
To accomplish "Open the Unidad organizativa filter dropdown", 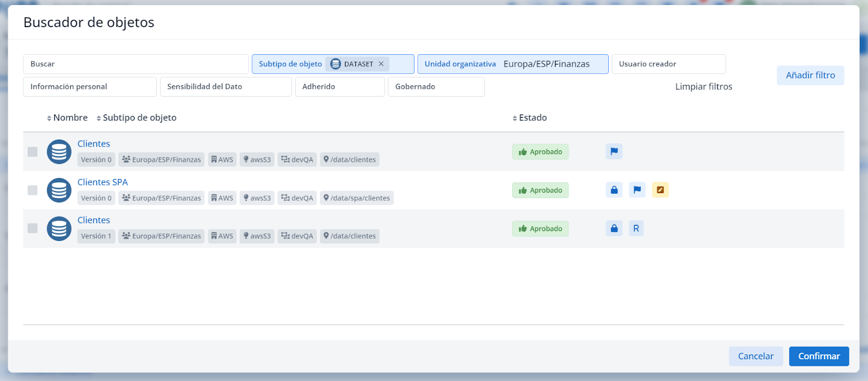I will coord(512,64).
